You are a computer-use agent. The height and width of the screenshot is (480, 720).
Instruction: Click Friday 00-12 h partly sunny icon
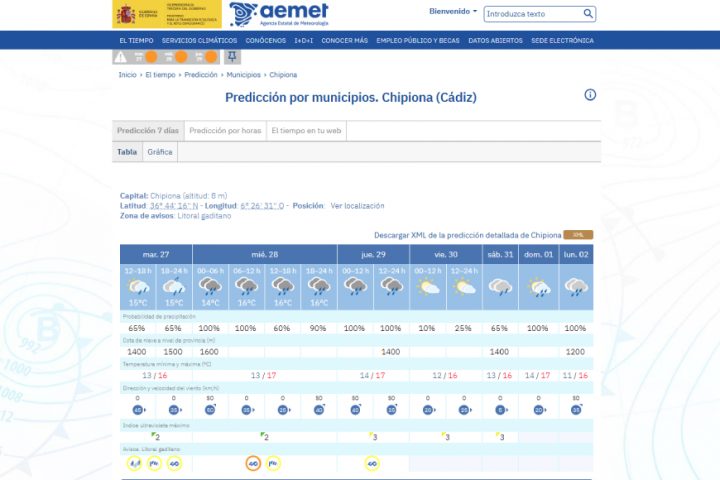pyautogui.click(x=428, y=288)
